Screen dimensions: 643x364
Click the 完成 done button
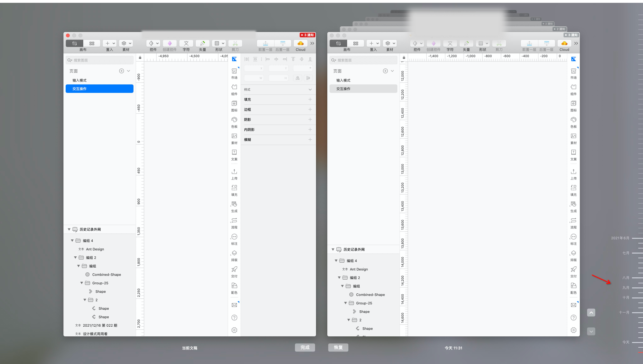(x=305, y=347)
